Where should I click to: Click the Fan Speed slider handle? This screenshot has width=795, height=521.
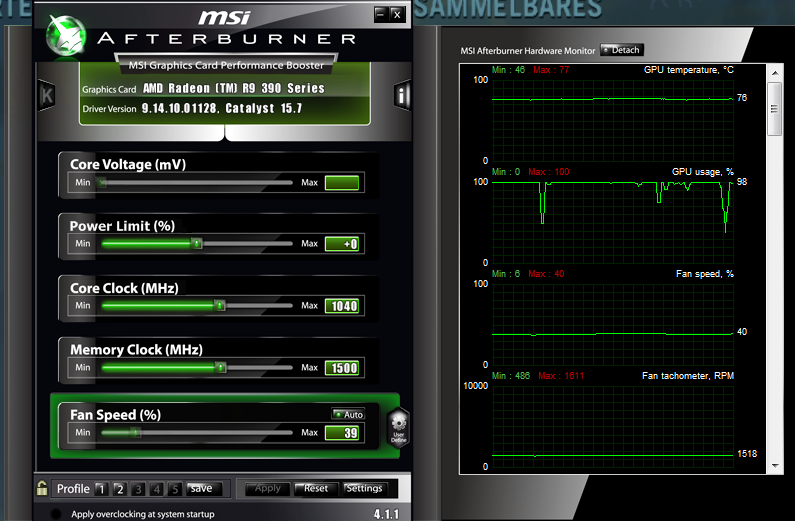(135, 433)
